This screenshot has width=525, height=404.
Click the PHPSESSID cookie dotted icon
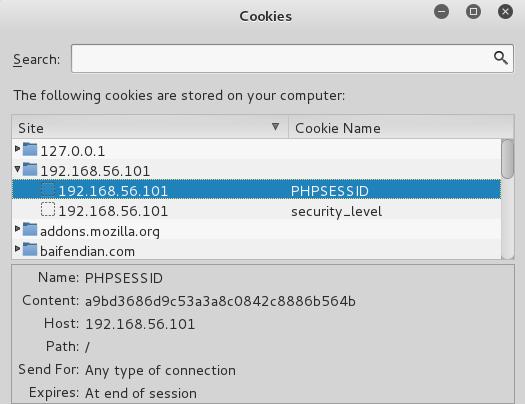(x=48, y=189)
